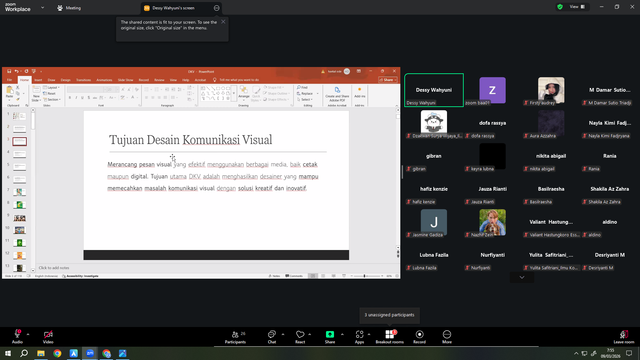Image resolution: width=640 pixels, height=360 pixels.
Task: Expand Share options arrow
Action: pyautogui.click(x=342, y=334)
